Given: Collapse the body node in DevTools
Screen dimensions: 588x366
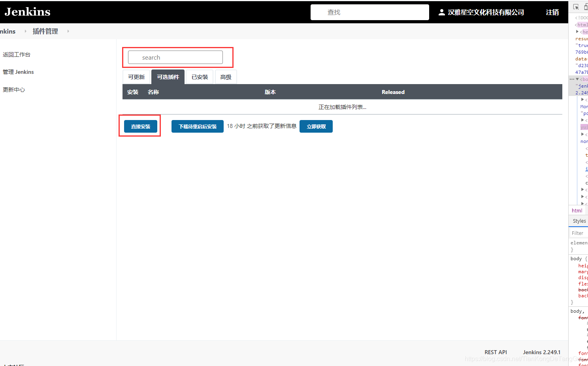Looking at the screenshot, I should point(577,79).
